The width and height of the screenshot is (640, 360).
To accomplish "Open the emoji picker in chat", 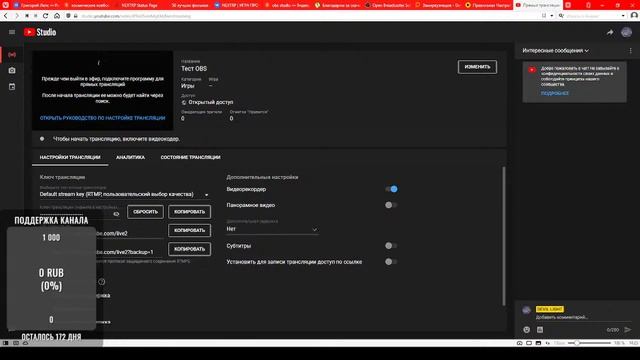I will tap(527, 329).
